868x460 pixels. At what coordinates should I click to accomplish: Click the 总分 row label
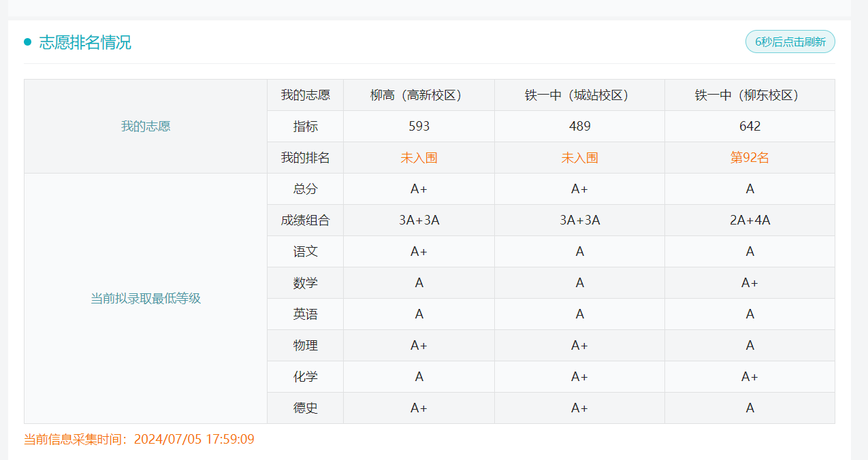[305, 189]
